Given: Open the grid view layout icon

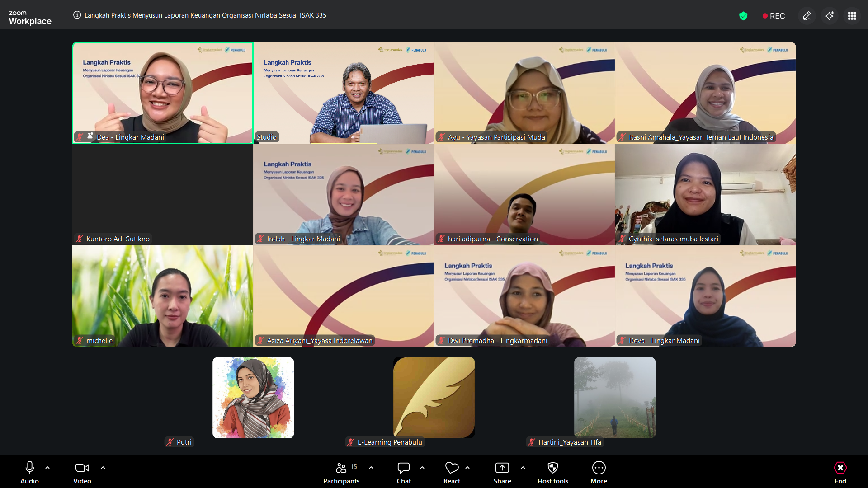Looking at the screenshot, I should (x=852, y=16).
